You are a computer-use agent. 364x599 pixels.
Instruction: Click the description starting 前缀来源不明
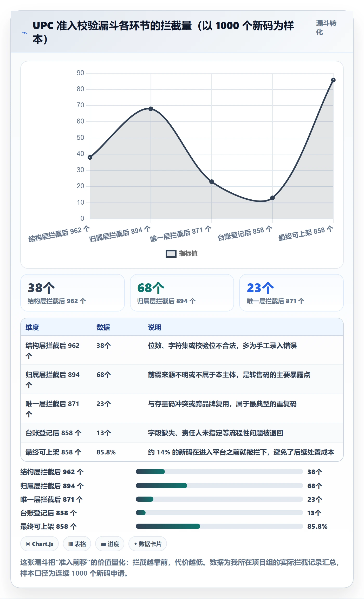229,375
